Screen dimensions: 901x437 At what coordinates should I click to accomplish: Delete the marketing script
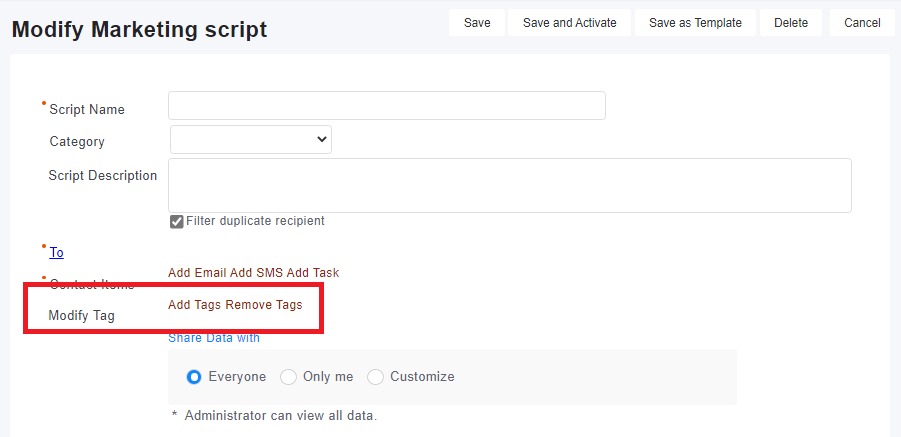coord(790,23)
